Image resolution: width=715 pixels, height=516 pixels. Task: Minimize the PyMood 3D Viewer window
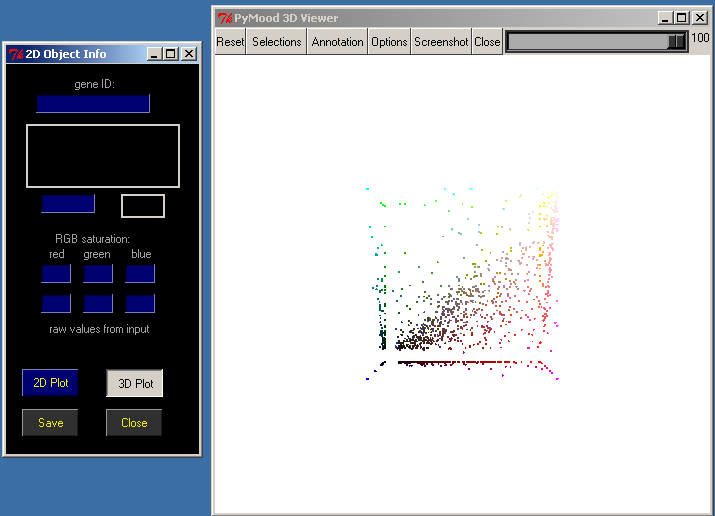665,18
